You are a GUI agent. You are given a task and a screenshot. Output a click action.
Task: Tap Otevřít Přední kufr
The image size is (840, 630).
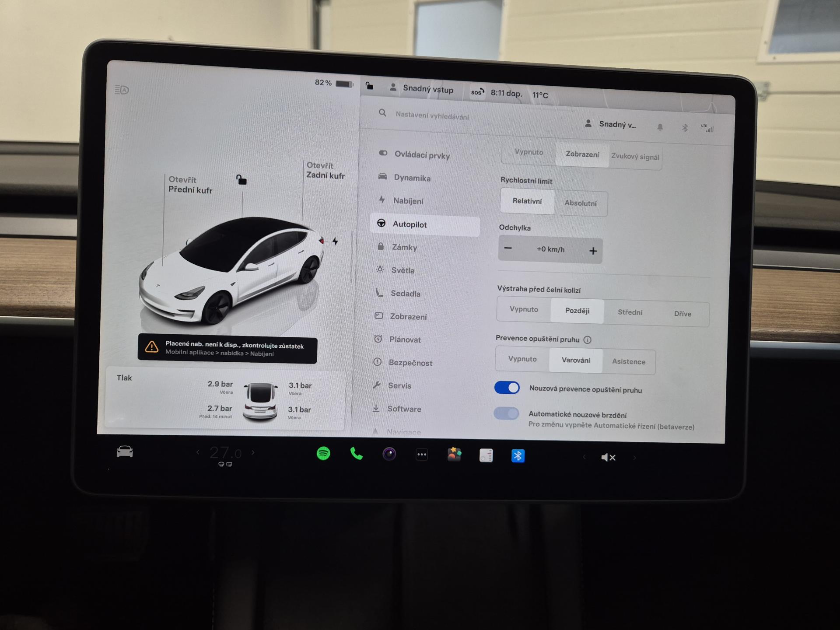(190, 185)
